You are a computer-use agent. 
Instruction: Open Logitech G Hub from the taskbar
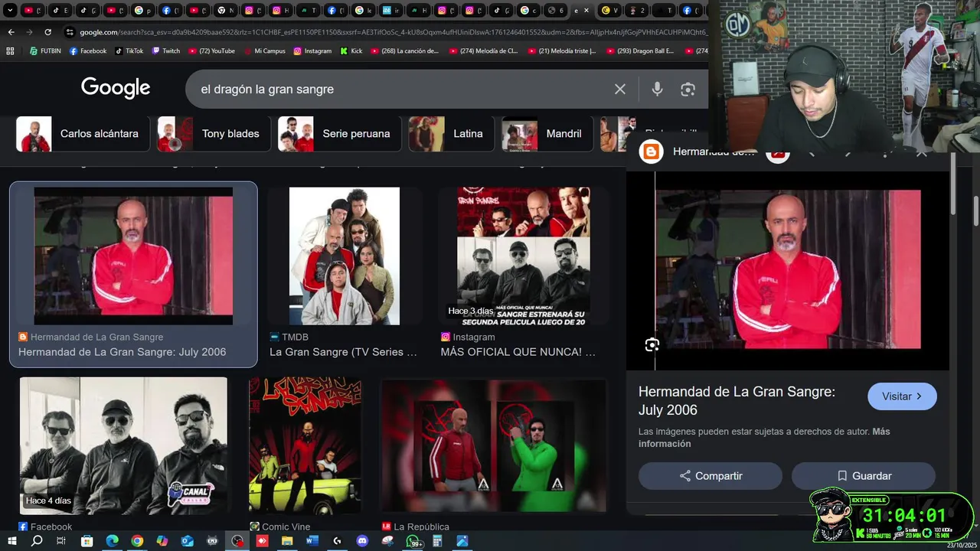tap(337, 541)
